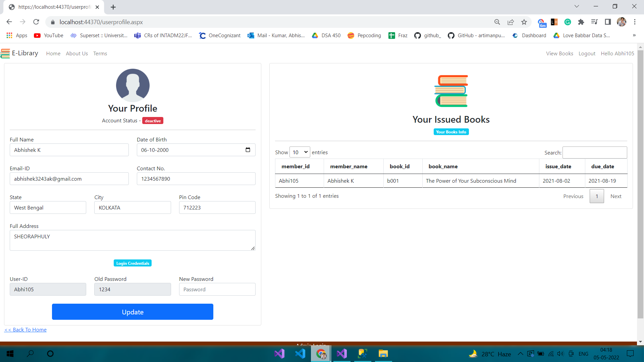
Task: Open the Terms page
Action: [100, 53]
